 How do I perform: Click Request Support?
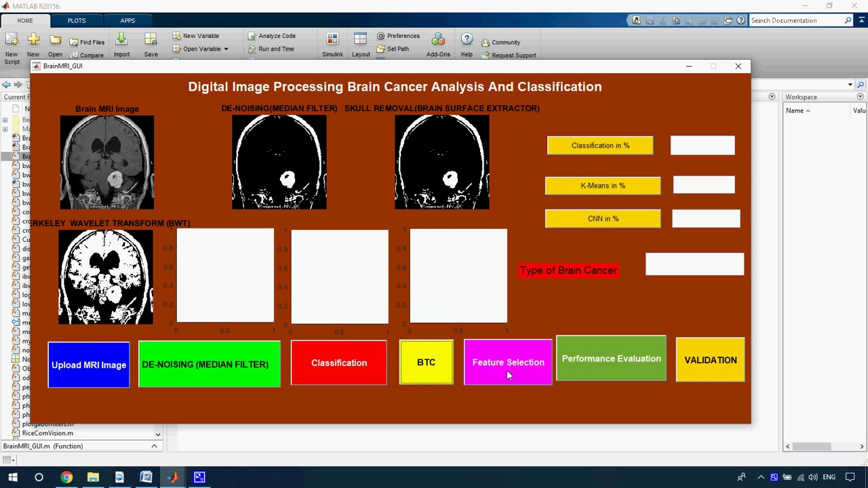pos(508,56)
